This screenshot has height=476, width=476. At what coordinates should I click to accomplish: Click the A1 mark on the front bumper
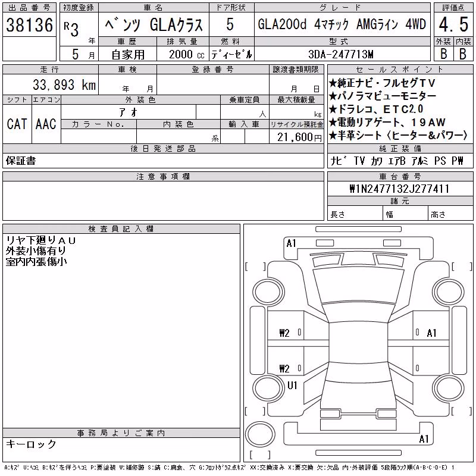click(291, 243)
